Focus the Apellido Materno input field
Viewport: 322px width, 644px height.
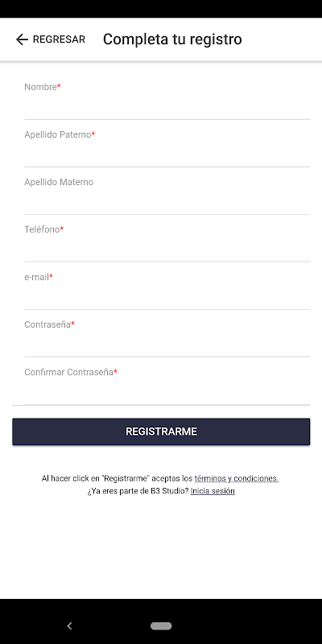167,193
